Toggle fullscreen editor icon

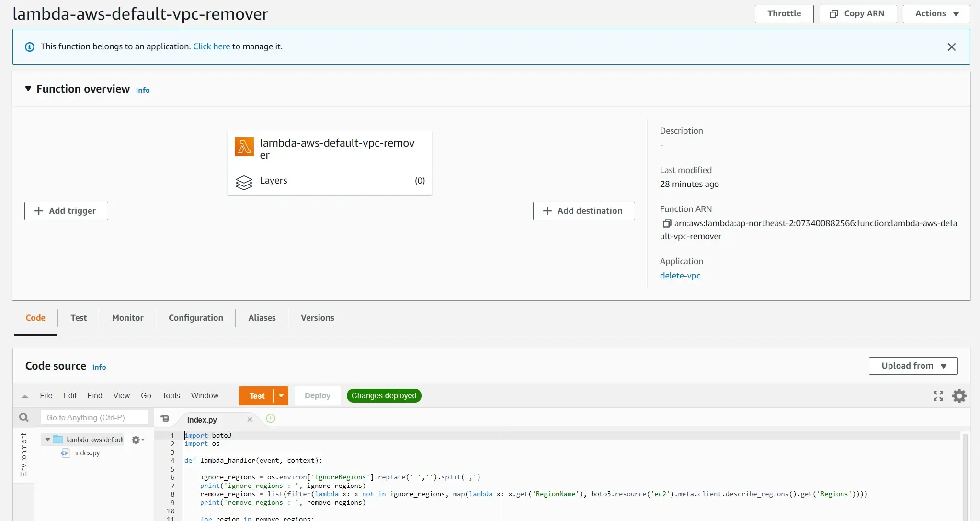pyautogui.click(x=938, y=396)
